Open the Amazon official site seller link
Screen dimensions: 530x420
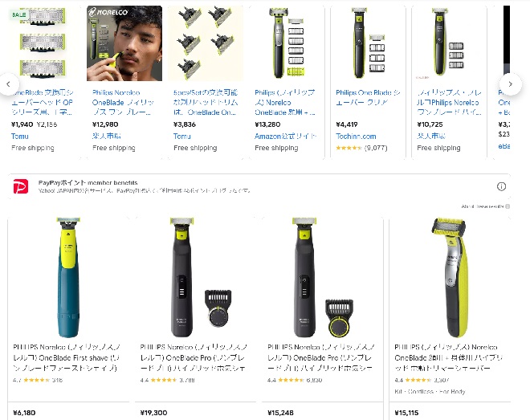[x=286, y=137]
